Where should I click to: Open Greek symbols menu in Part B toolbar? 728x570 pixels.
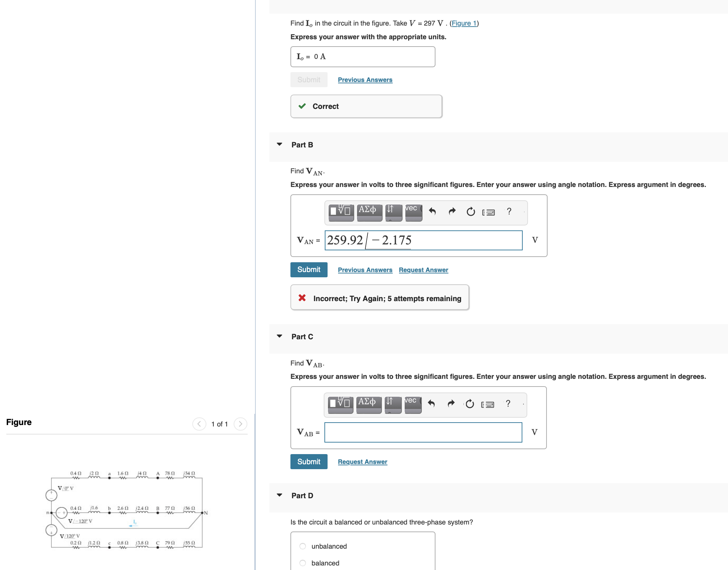coord(369,211)
